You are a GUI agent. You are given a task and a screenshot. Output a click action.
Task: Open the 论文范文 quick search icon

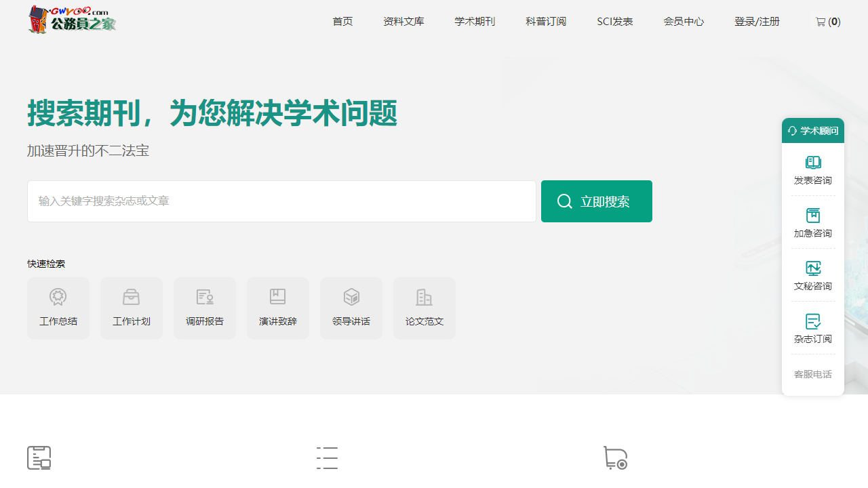pyautogui.click(x=425, y=296)
